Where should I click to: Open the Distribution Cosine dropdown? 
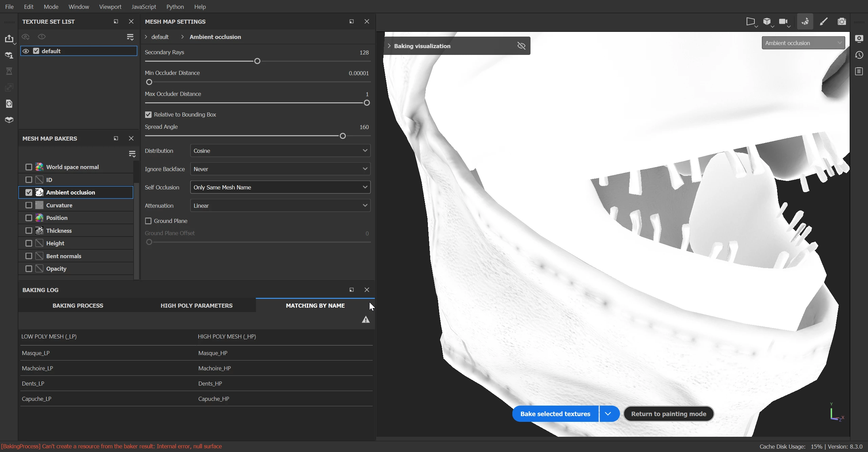(280, 151)
